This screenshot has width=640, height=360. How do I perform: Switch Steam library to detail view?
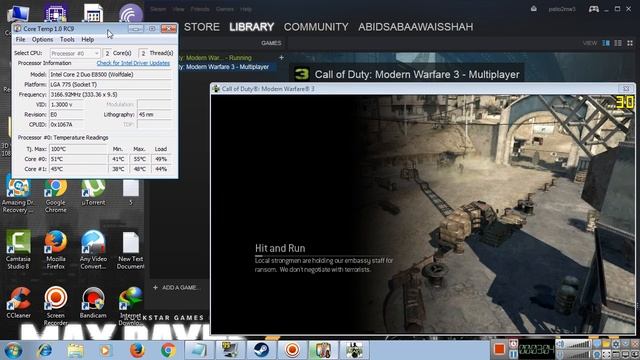(606, 43)
